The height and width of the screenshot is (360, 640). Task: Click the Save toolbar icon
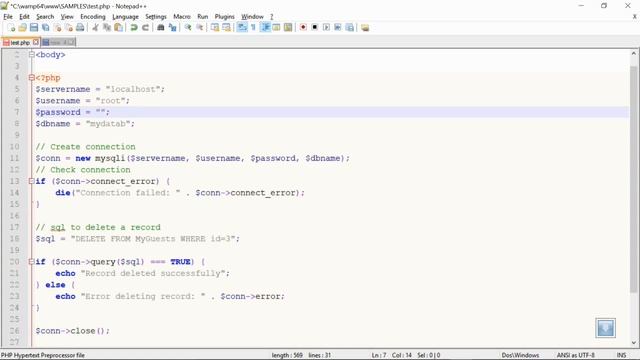coord(34,27)
